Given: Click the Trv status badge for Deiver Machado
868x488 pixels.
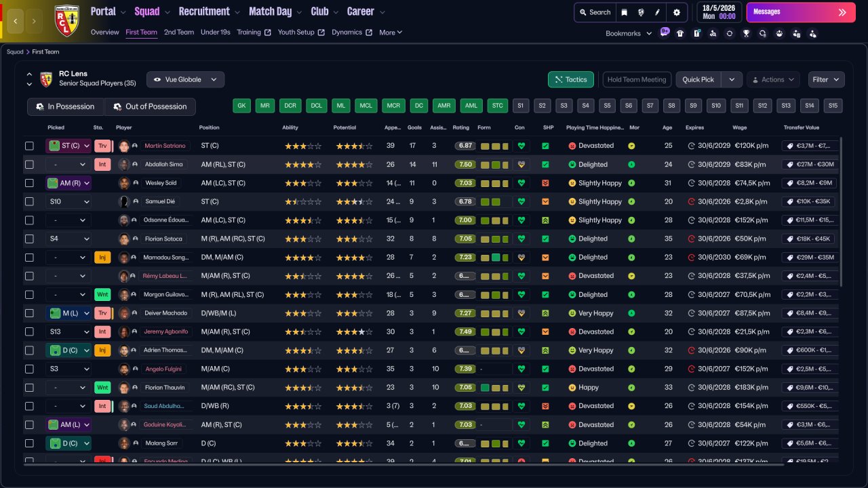Looking at the screenshot, I should (102, 313).
